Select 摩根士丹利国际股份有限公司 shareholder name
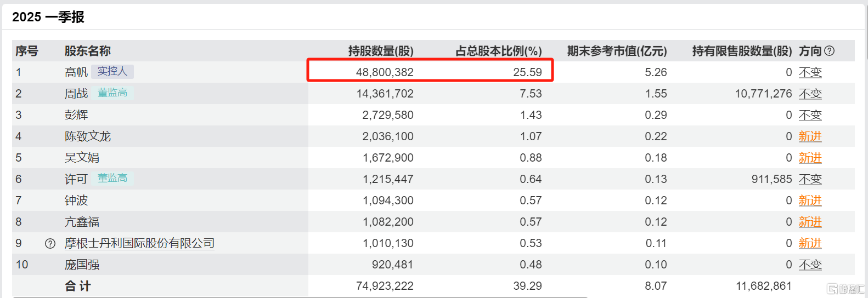868x298 pixels. 139,243
